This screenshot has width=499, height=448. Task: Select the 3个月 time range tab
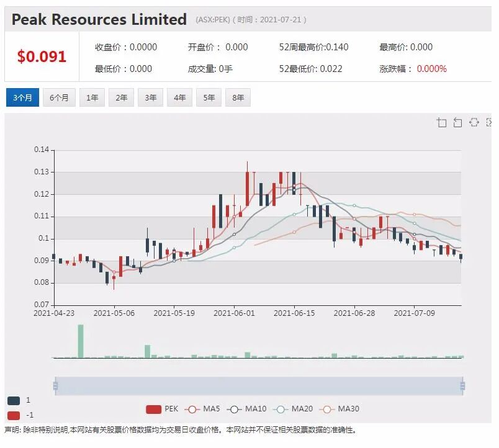click(x=22, y=97)
